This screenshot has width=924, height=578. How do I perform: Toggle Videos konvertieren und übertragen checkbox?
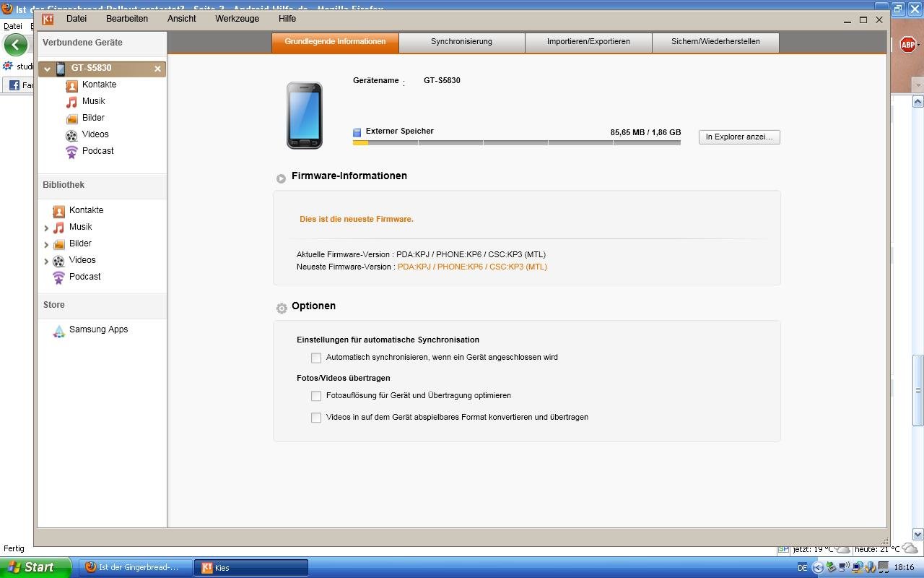(316, 418)
